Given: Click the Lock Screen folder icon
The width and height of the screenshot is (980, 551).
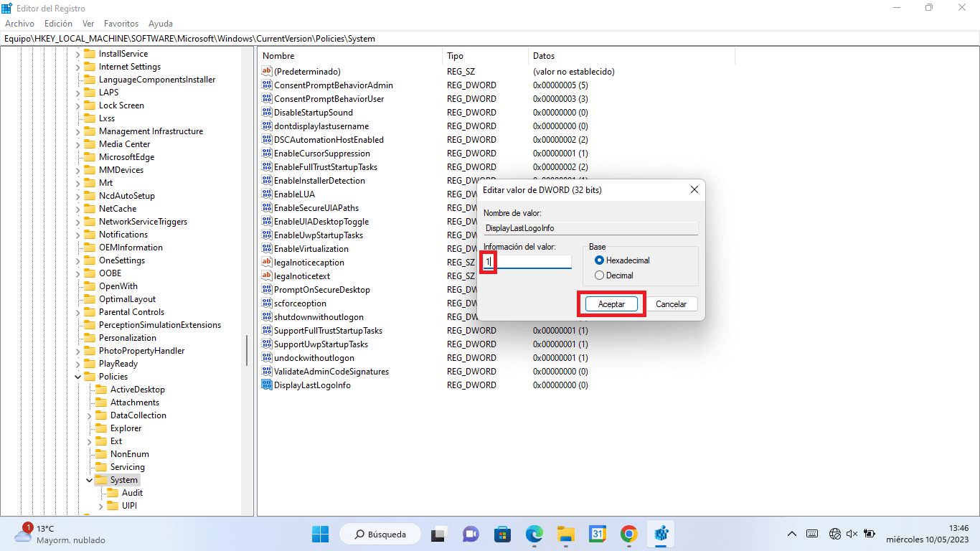Looking at the screenshot, I should tap(90, 105).
